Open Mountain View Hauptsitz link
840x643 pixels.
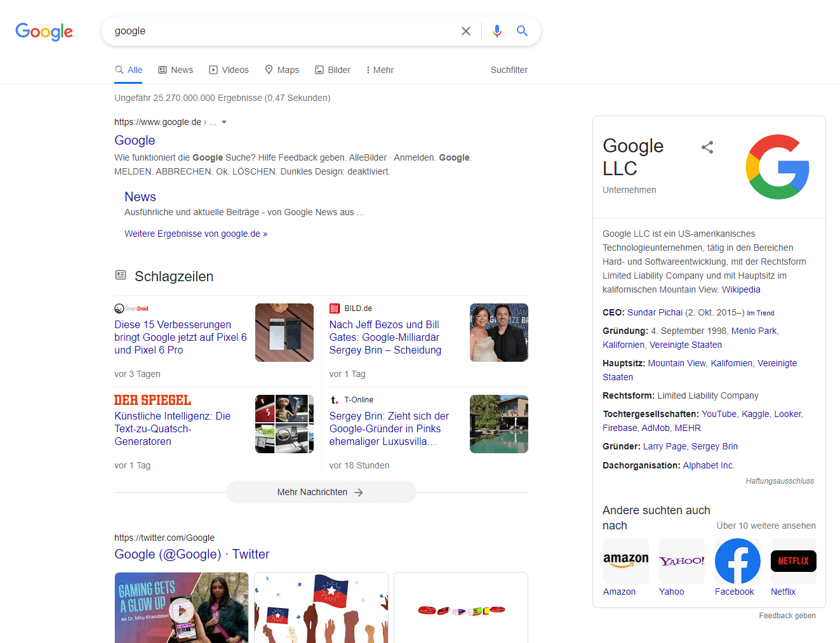click(x=677, y=363)
